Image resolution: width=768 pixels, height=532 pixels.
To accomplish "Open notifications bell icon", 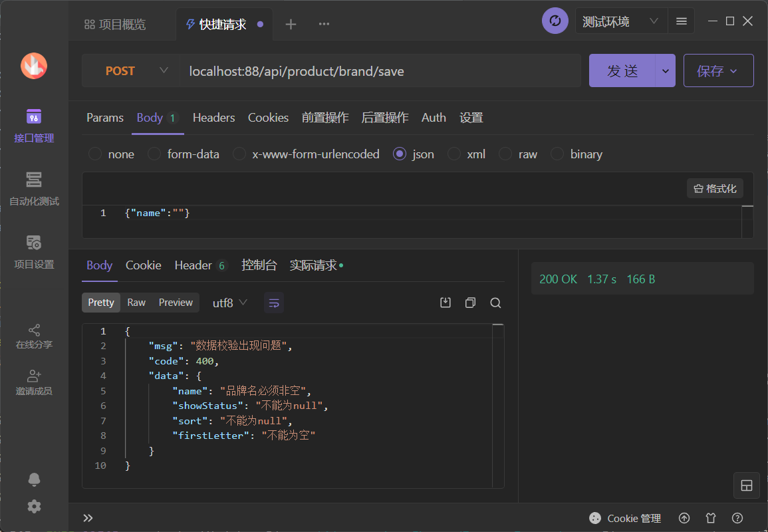I will tap(34, 479).
